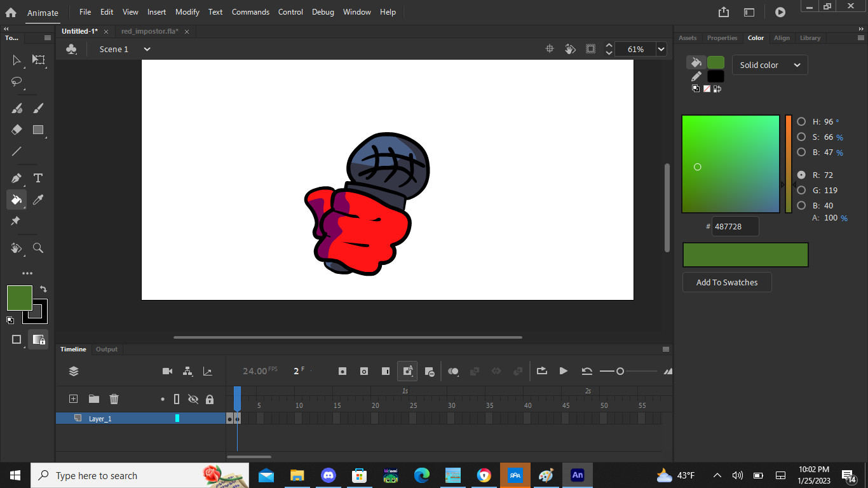Viewport: 868px width, 488px height.
Task: Swap fill and stroke colors in toolbar
Action: point(43,289)
